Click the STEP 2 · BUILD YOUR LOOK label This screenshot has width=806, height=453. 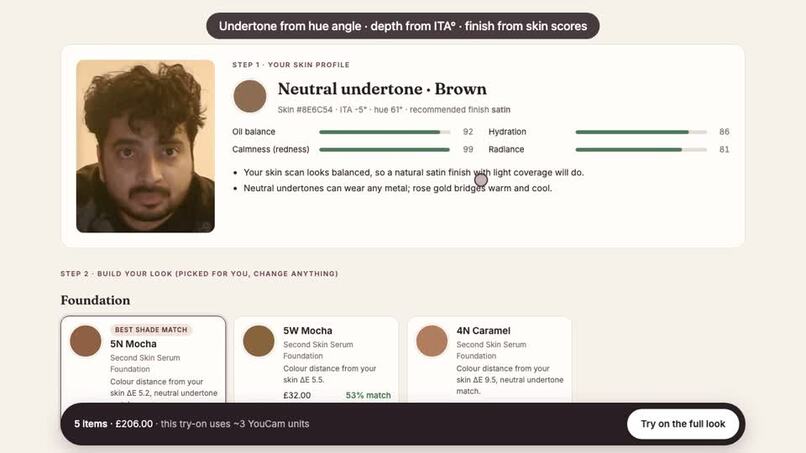199,274
